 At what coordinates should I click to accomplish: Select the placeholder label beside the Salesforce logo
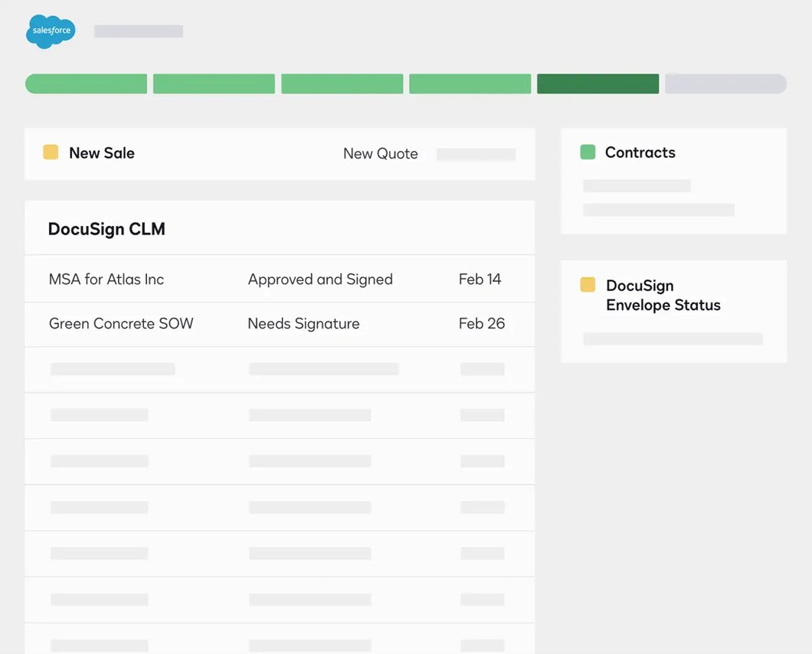[138, 31]
